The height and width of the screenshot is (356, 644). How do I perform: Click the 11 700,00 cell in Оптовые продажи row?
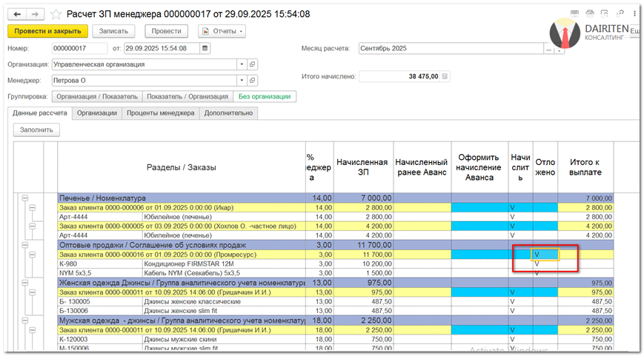[x=363, y=245]
